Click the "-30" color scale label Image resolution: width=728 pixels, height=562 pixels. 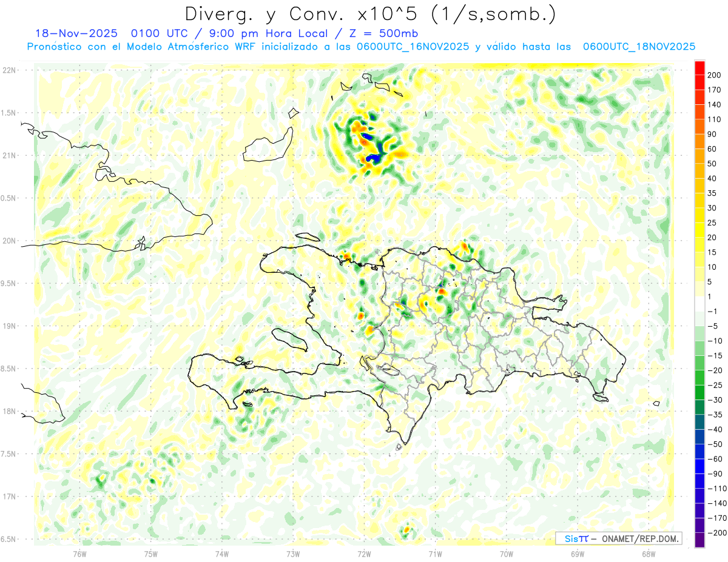(x=714, y=400)
